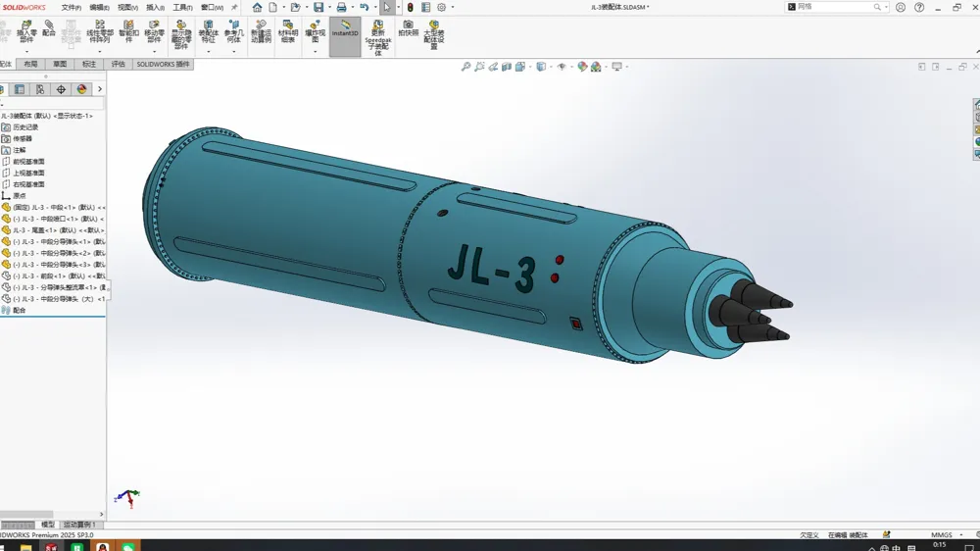Screen dimensions: 980x551
Task: Toggle Instant3D mode button
Action: tap(345, 37)
